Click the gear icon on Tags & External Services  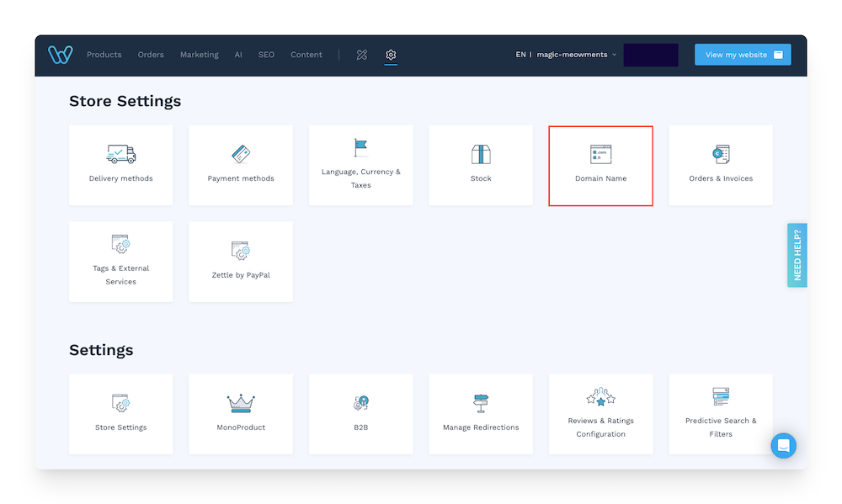(120, 246)
